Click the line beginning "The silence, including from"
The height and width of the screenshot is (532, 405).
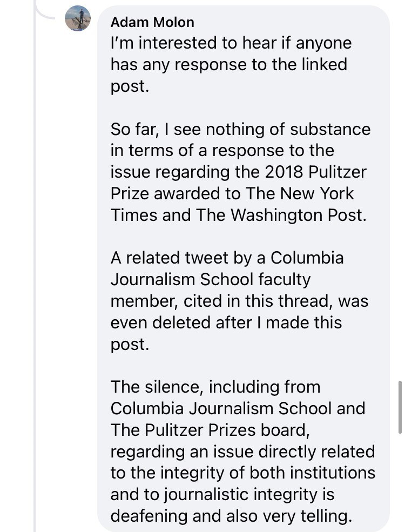[x=215, y=387]
